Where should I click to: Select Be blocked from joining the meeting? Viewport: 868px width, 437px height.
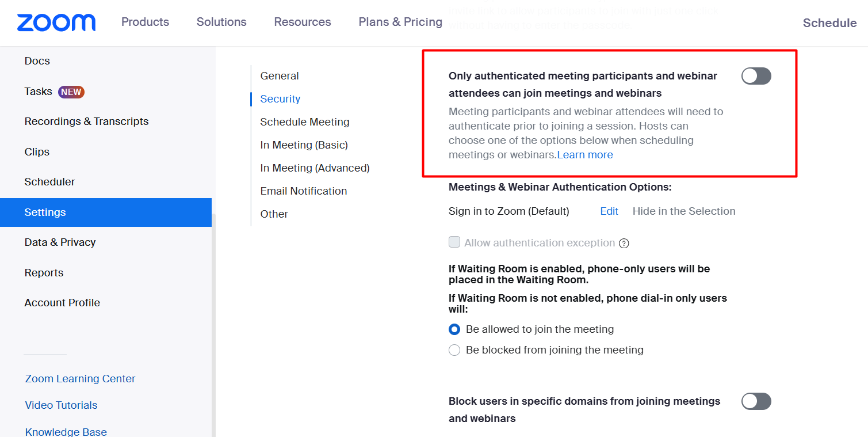(454, 350)
